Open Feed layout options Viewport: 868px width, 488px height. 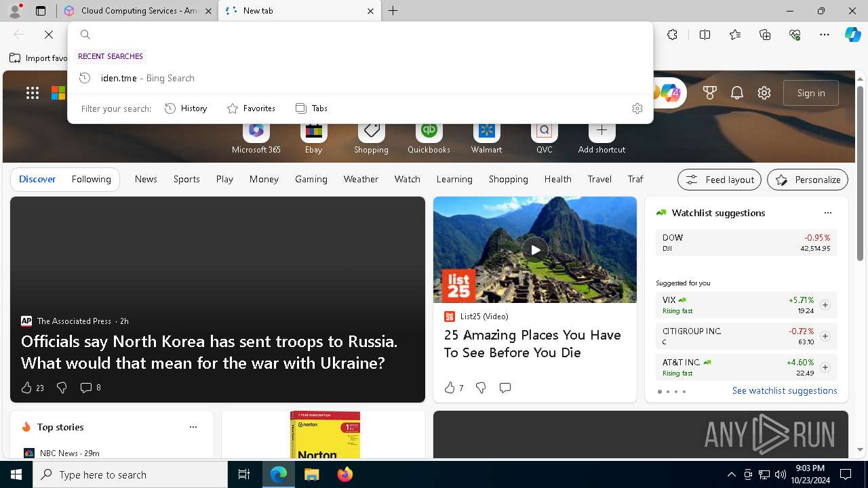(719, 180)
